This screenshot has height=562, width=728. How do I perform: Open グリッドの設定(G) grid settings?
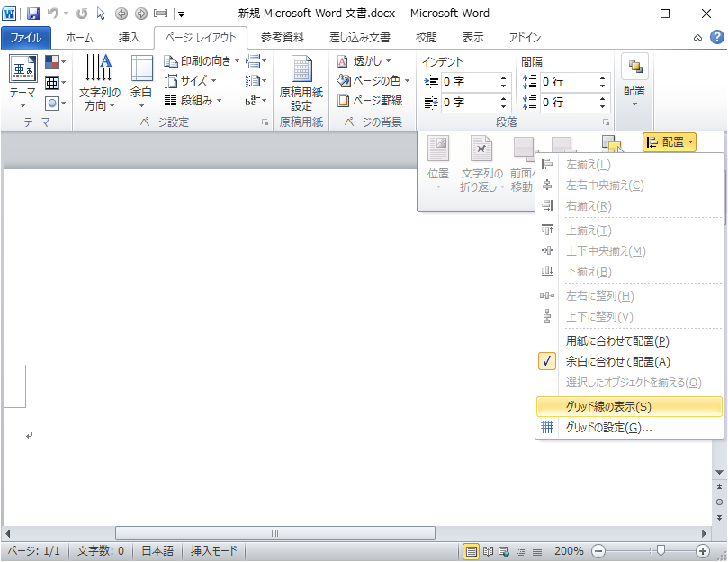[x=630, y=427]
